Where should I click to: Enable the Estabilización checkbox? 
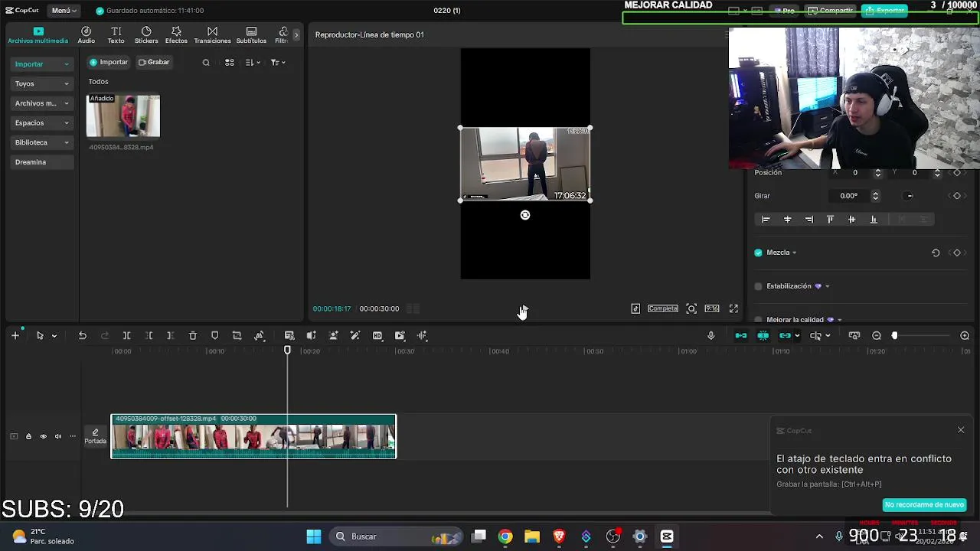click(759, 286)
